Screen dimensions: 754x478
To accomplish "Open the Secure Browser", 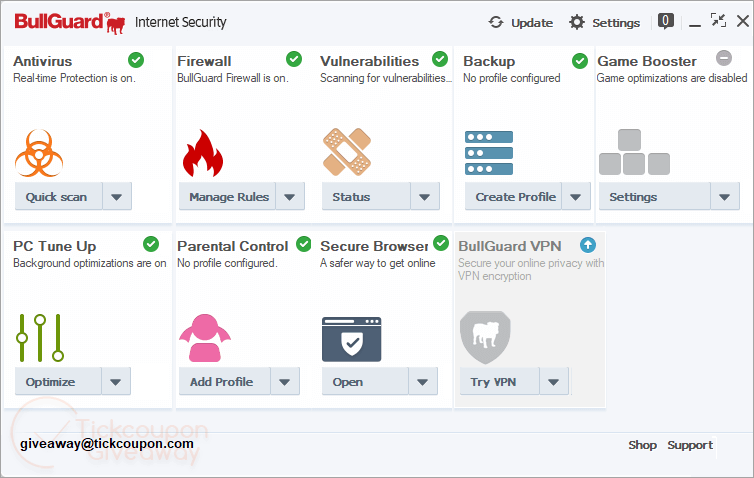I will [365, 382].
